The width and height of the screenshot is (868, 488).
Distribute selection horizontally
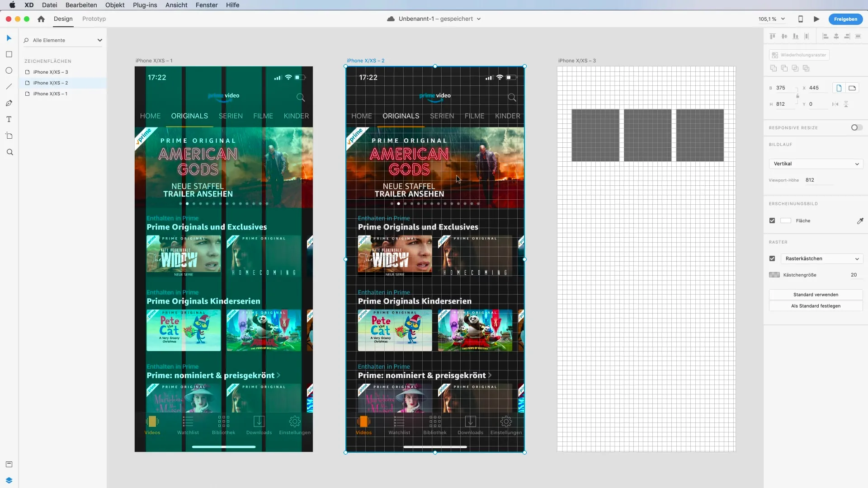pos(807,36)
